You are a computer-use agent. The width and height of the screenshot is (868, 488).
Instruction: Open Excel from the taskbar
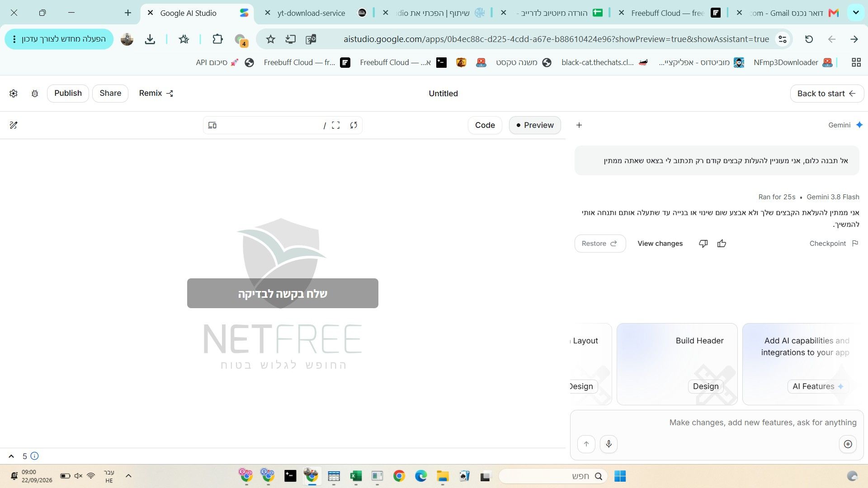pos(356,476)
